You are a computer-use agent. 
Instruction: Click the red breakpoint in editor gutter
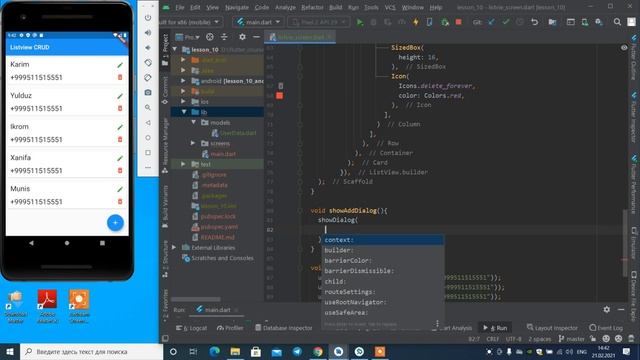click(280, 96)
